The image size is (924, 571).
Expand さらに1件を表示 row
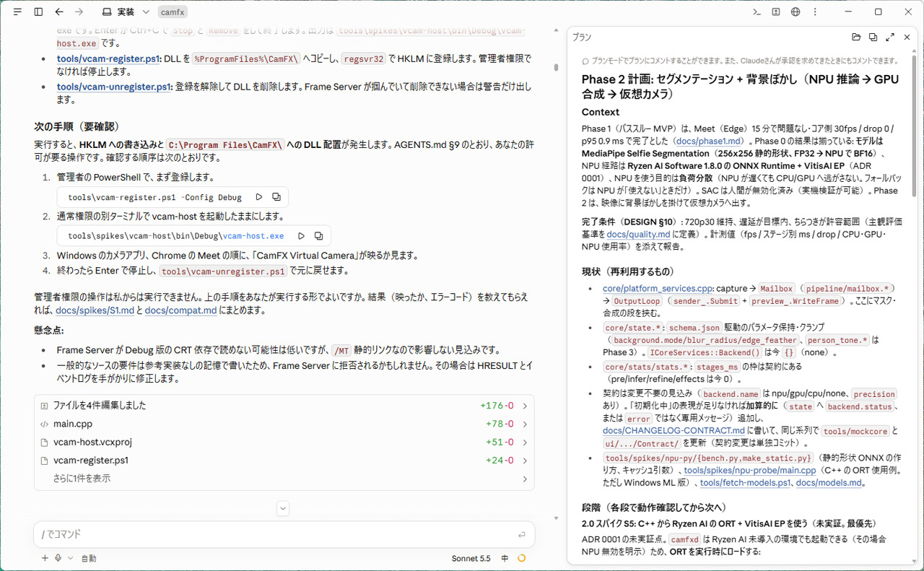[x=284, y=479]
